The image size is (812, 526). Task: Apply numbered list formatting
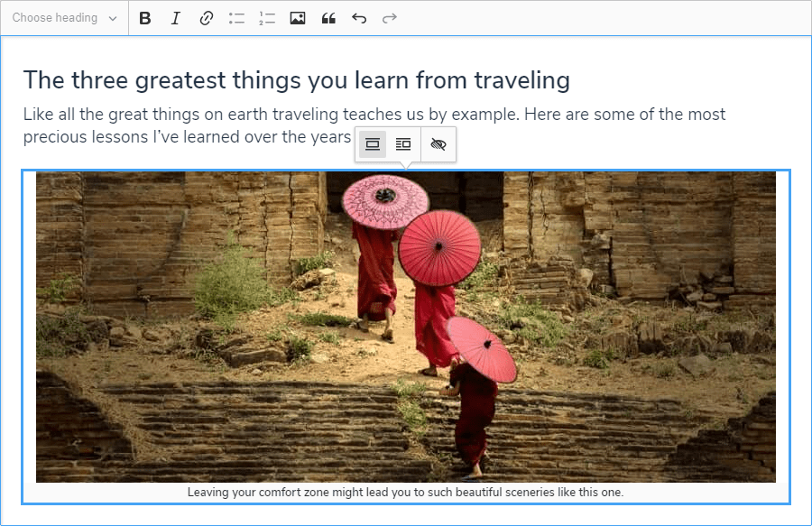pyautogui.click(x=267, y=18)
